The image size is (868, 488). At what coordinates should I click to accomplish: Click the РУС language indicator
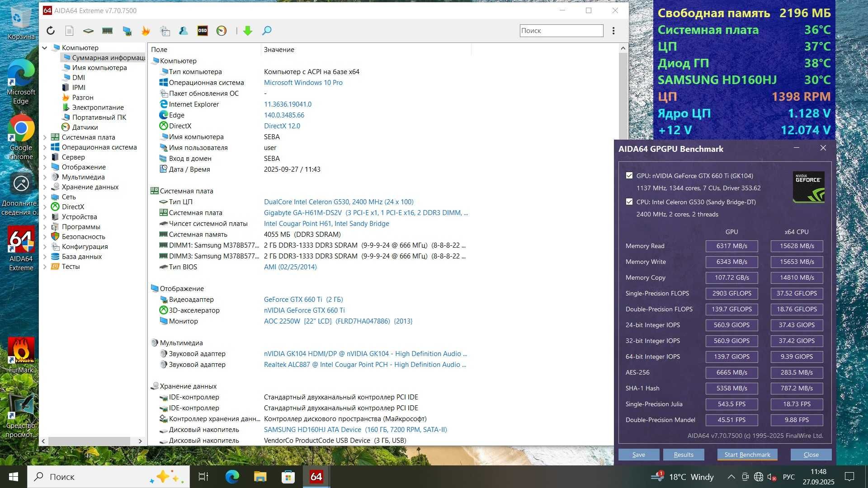tap(788, 476)
